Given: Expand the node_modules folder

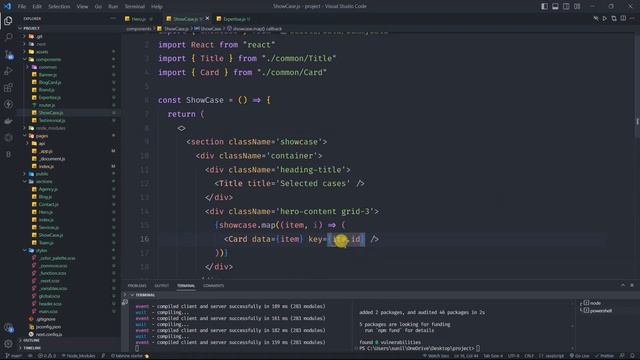Looking at the screenshot, I should click(68, 128).
